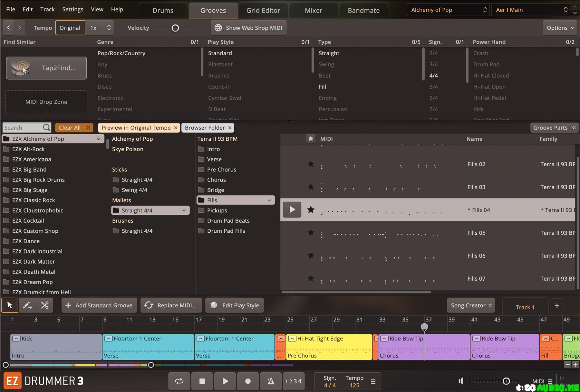The image size is (580, 392).
Task: Open the Settings menu
Action: 72,9
